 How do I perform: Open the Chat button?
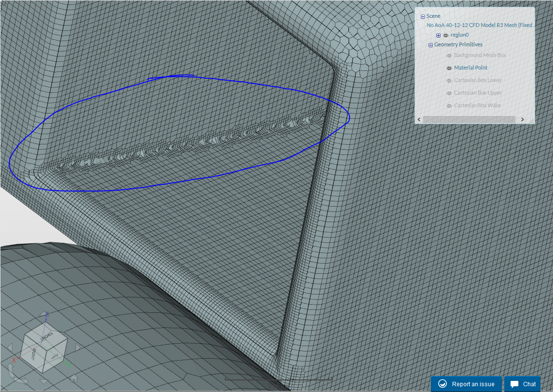[522, 384]
